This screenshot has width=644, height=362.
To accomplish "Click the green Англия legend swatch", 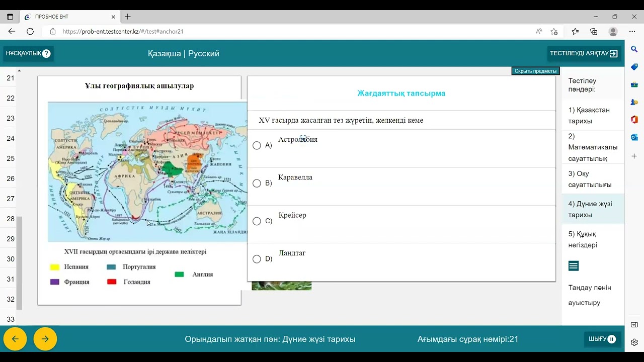I will tap(179, 275).
